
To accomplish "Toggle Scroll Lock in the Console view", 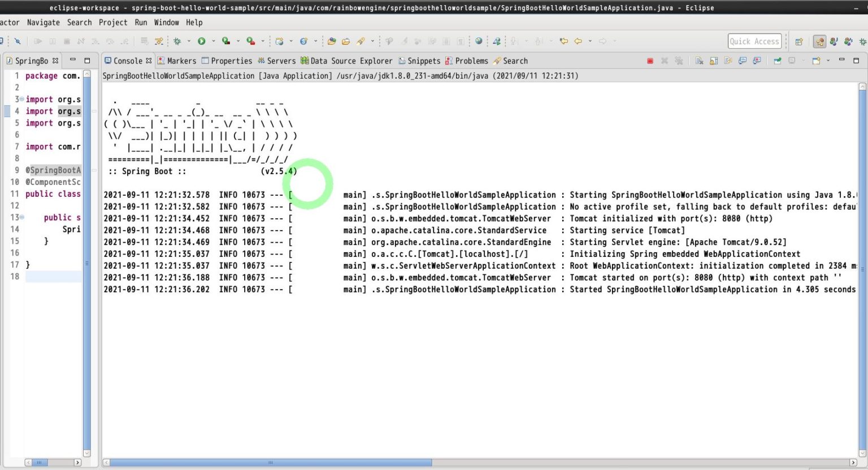I will pos(714,61).
